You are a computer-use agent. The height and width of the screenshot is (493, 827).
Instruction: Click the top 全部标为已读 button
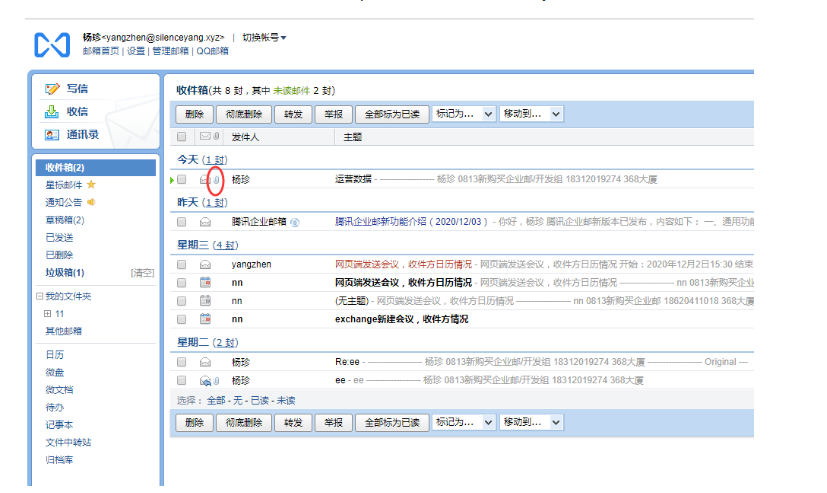tap(392, 114)
